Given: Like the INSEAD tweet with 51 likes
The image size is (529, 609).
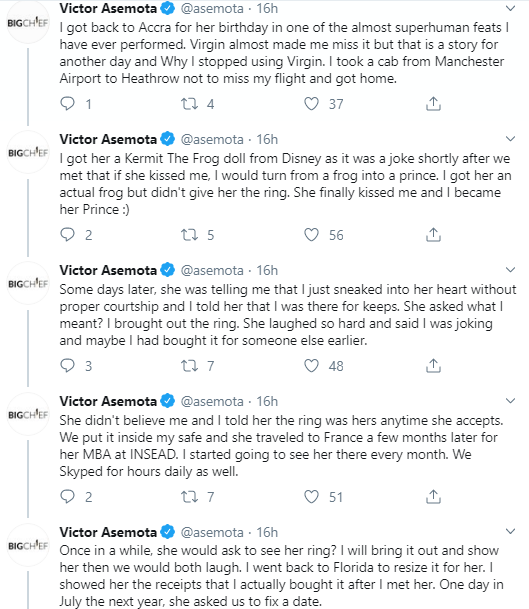Looking at the screenshot, I should [x=311, y=496].
